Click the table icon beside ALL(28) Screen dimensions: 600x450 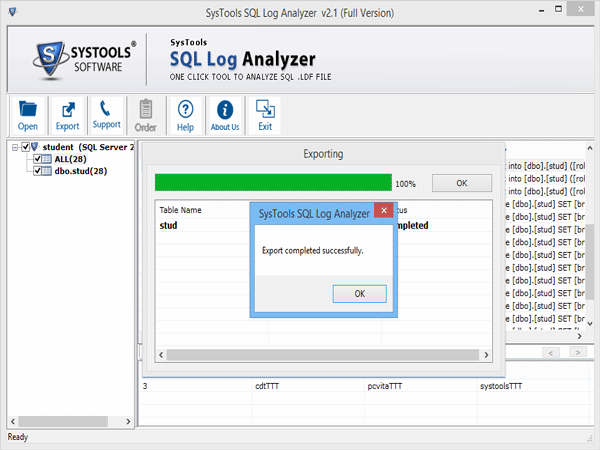tap(46, 159)
